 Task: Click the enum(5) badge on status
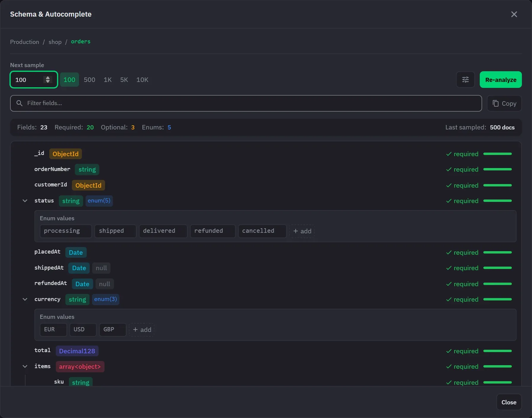pyautogui.click(x=99, y=201)
